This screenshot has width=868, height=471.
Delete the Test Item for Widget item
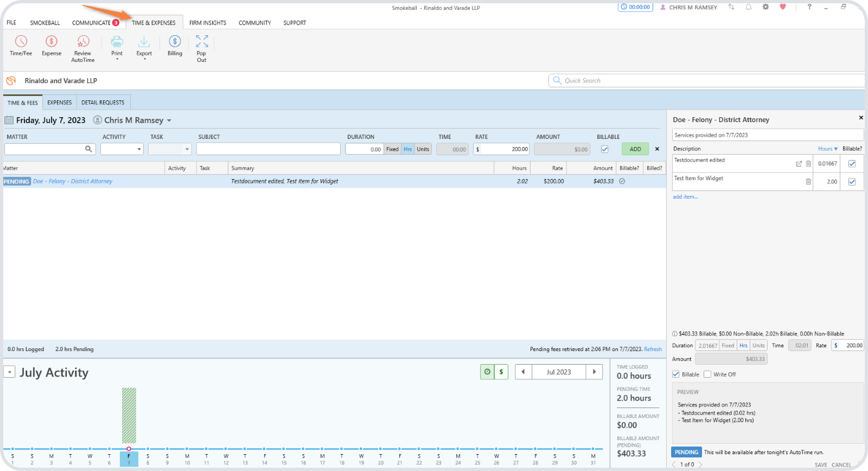[x=808, y=182]
